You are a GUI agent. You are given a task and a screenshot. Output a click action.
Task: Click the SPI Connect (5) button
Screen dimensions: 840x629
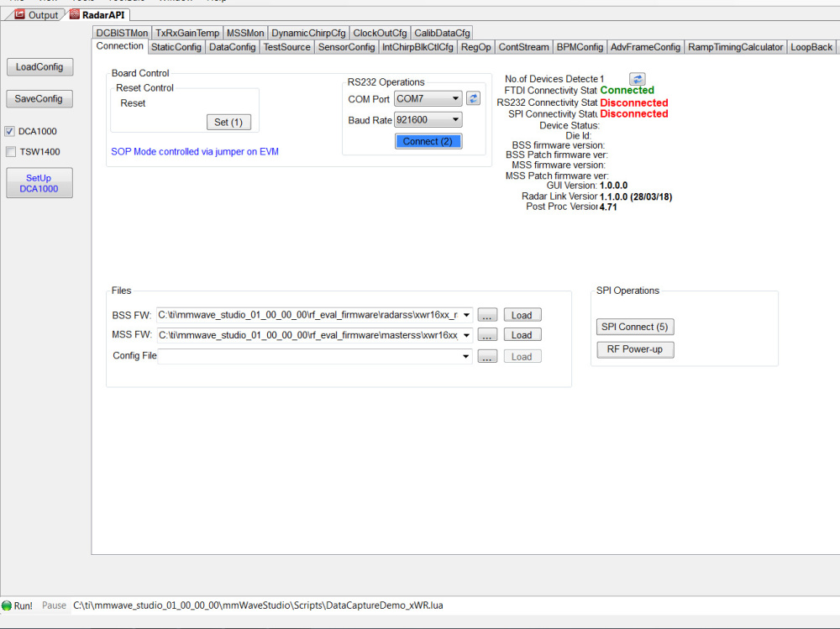point(635,327)
